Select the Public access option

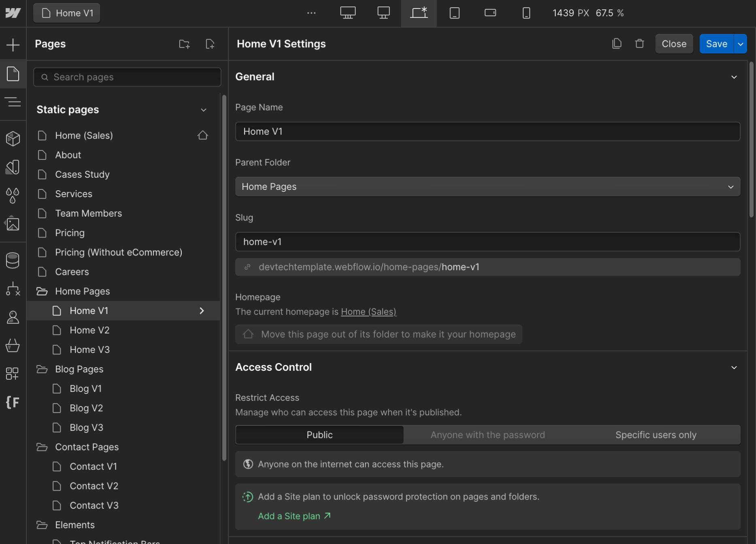tap(319, 434)
